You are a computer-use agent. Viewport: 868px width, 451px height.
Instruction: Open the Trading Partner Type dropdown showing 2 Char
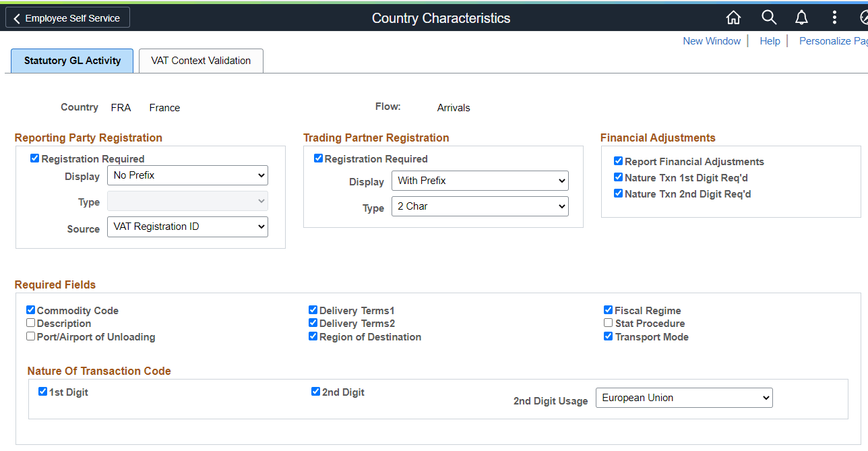[480, 206]
